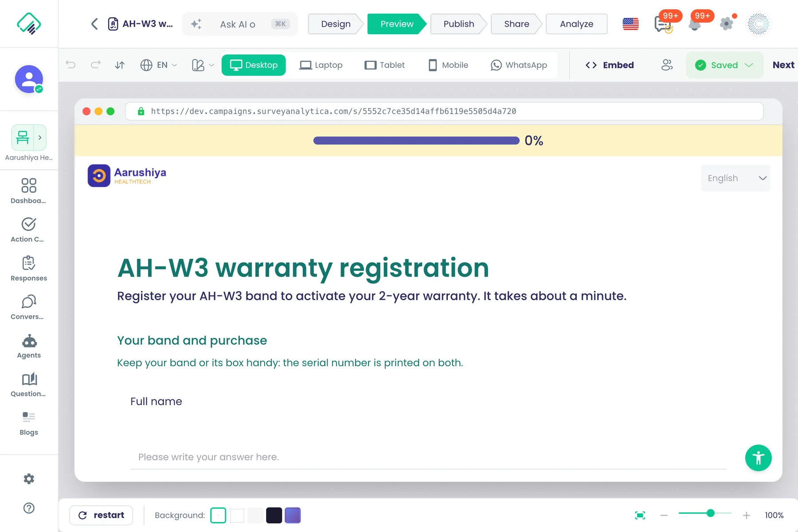Switch preview to Desktop view
Viewport: 798px width, 532px height.
click(x=254, y=65)
